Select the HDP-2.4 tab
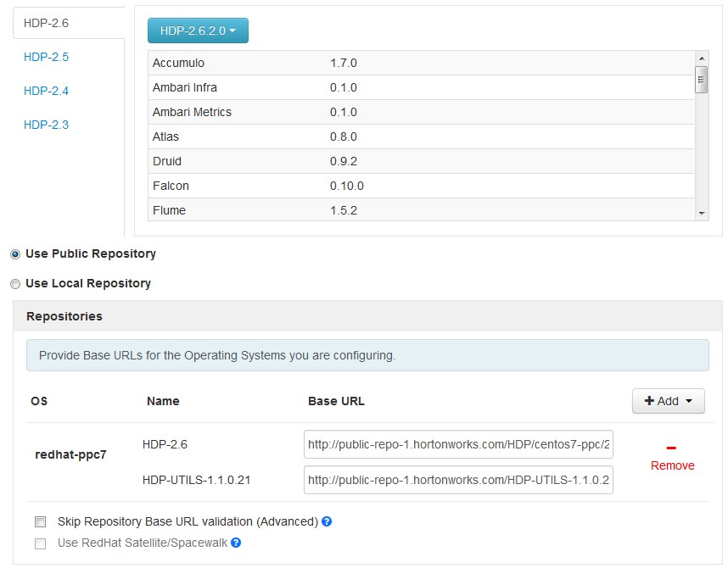 (x=47, y=91)
